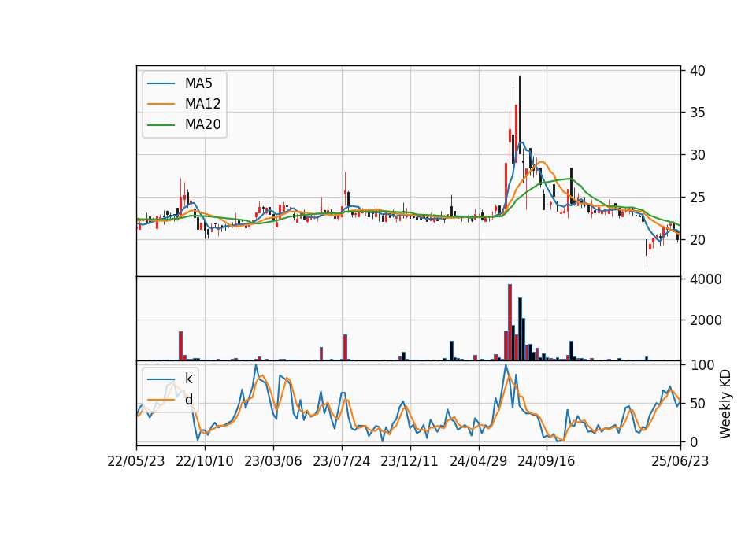Click the 25/06/23 date axis label
This screenshot has height=543, width=756.
pyautogui.click(x=680, y=461)
